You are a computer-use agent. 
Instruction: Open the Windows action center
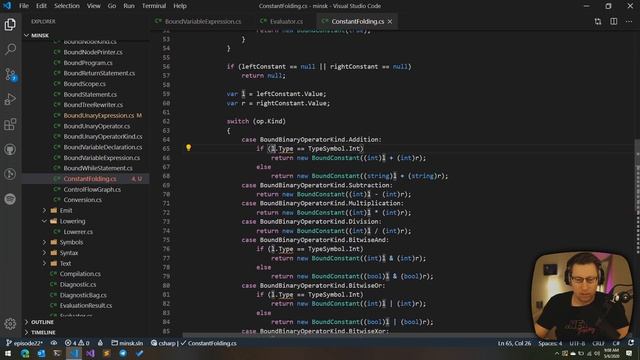coord(629,353)
